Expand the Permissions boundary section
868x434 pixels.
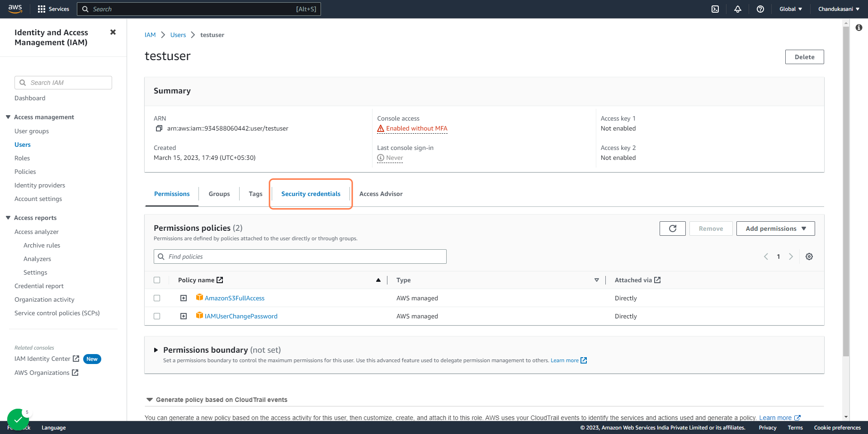(x=156, y=350)
